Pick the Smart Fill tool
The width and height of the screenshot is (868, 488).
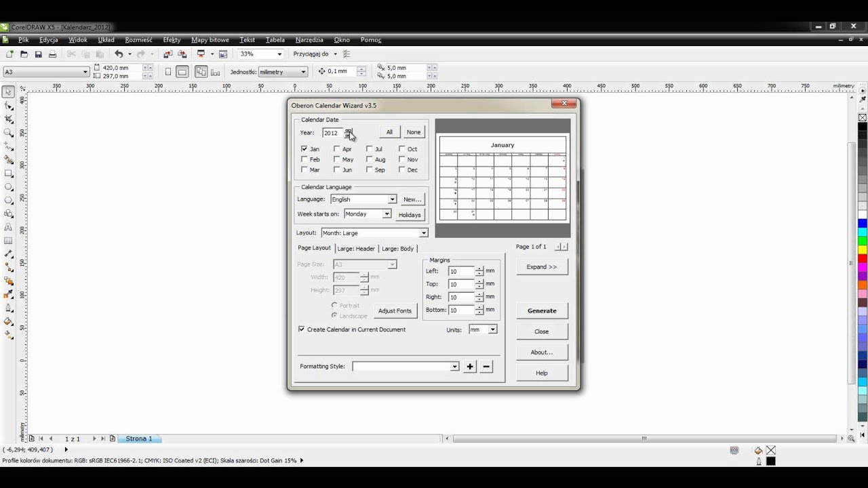coord(9,159)
